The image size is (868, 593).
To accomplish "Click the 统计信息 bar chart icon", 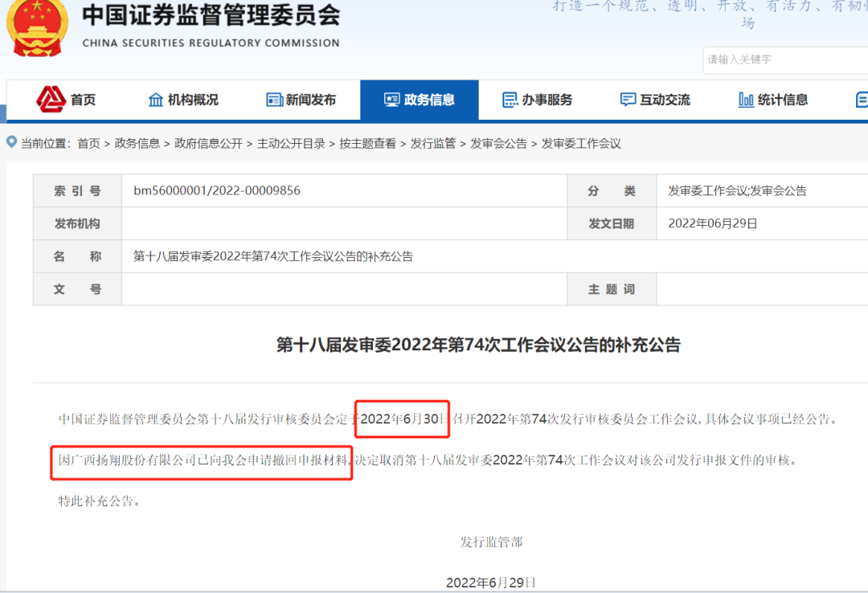I will point(746,100).
